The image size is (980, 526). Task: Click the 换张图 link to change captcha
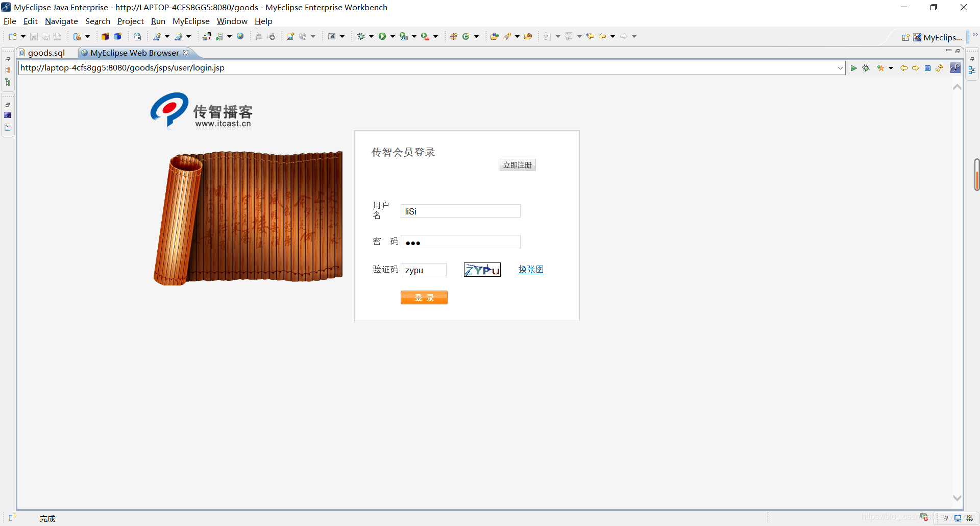coord(531,270)
